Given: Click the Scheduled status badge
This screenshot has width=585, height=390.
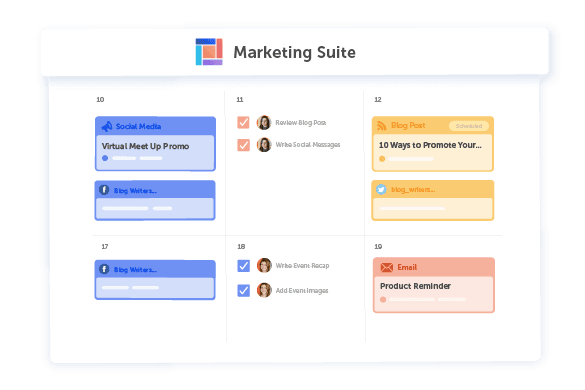Looking at the screenshot, I should pyautogui.click(x=469, y=126).
